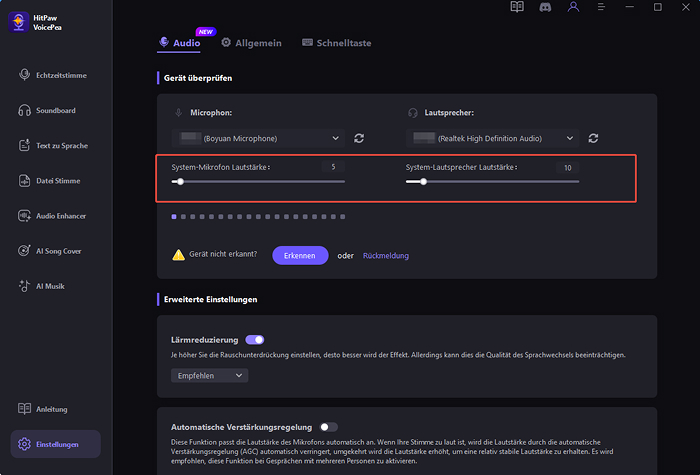Click the Erweiterte Einstellungen heading
The width and height of the screenshot is (700, 475).
(x=210, y=300)
